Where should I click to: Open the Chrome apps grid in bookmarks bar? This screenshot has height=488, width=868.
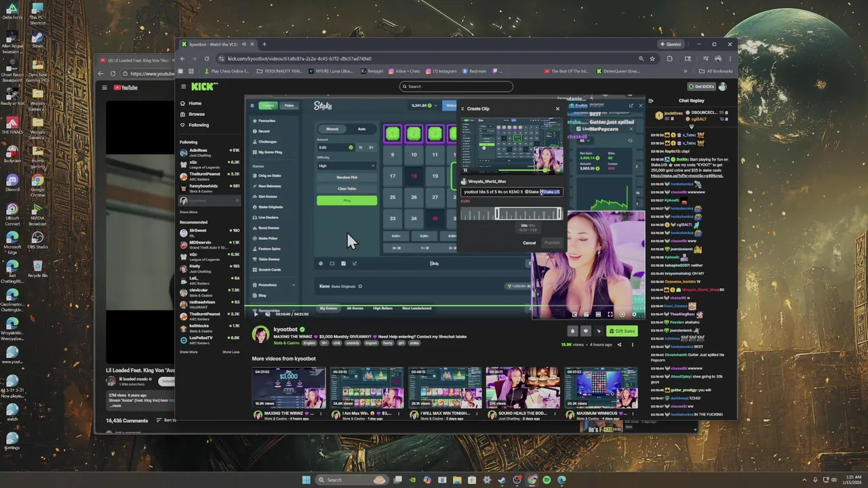pos(191,71)
